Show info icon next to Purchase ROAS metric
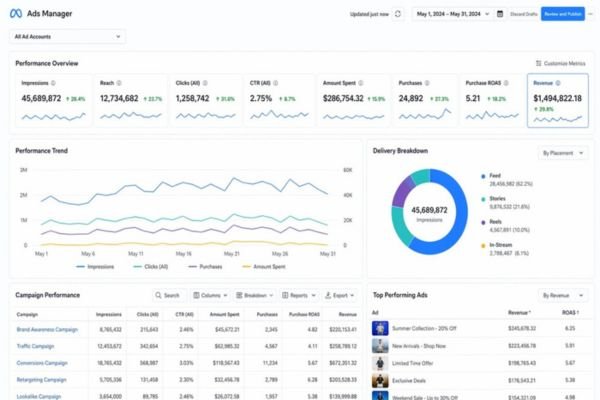The height and width of the screenshot is (400, 600). coord(506,83)
